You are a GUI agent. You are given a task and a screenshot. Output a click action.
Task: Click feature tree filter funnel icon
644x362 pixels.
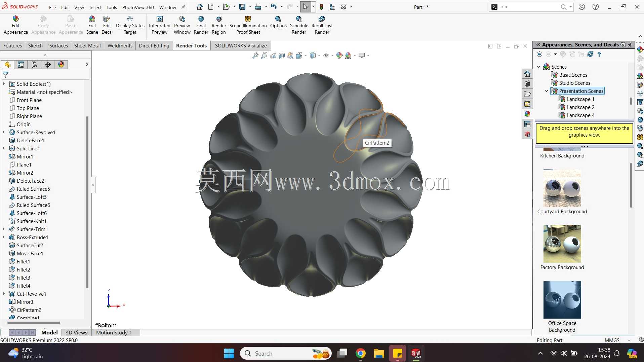pos(6,75)
